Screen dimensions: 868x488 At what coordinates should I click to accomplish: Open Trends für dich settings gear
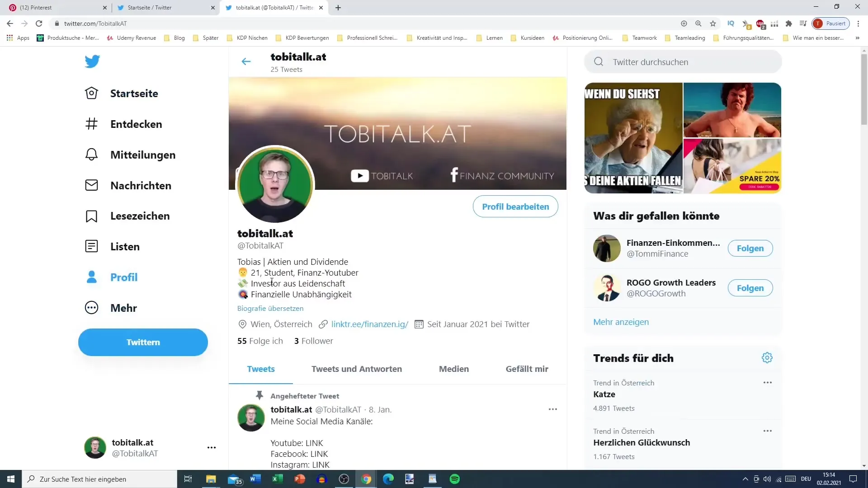tap(767, 358)
